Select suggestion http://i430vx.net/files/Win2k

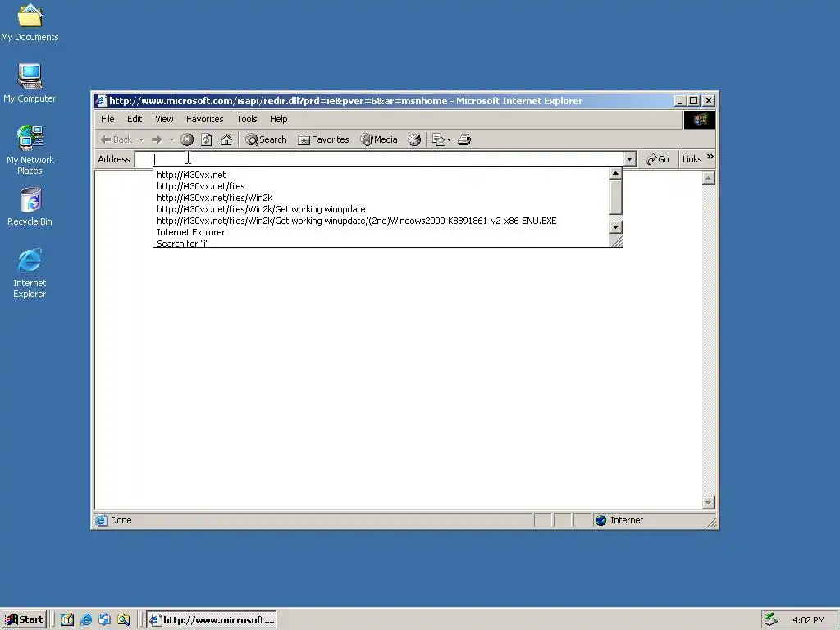381,198
